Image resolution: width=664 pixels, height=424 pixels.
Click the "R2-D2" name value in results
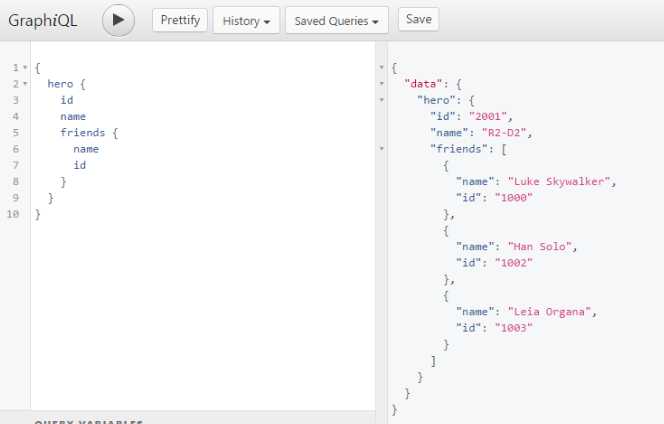point(504,133)
